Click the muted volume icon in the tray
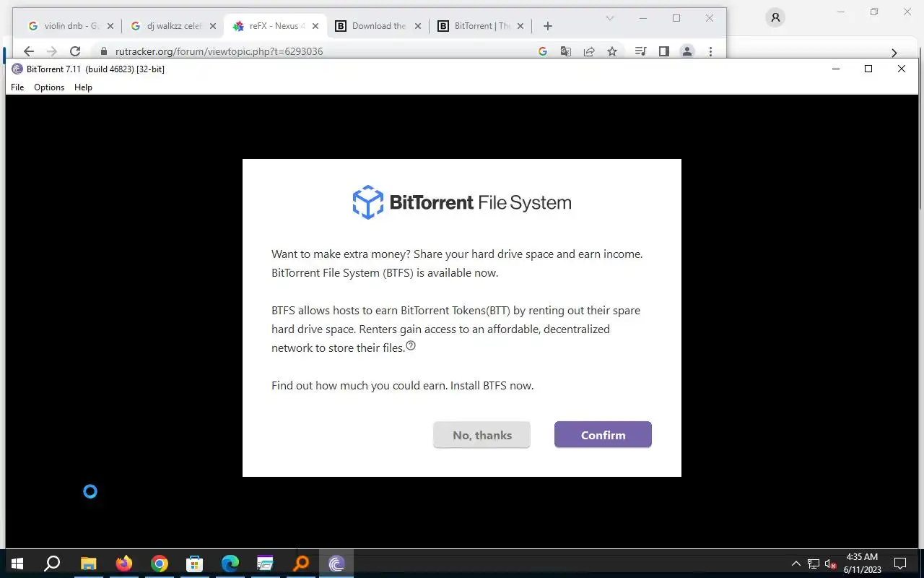The width and height of the screenshot is (924, 578). point(830,564)
